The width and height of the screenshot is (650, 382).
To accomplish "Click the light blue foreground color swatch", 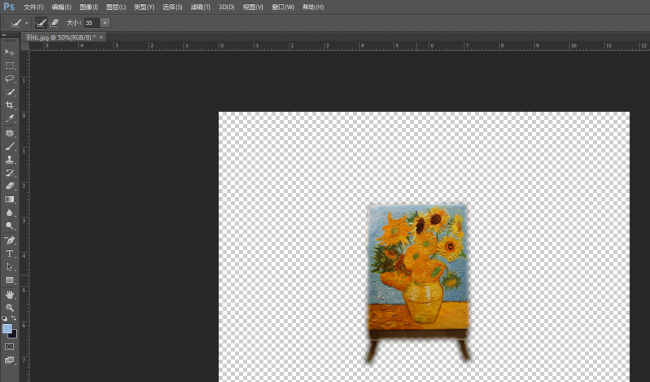I will coord(7,329).
